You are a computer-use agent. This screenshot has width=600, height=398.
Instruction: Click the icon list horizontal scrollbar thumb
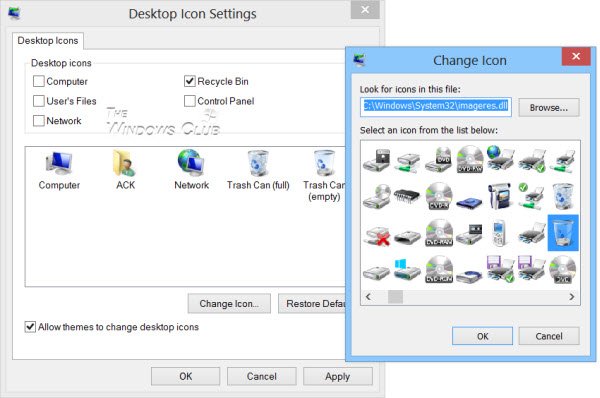(x=395, y=297)
